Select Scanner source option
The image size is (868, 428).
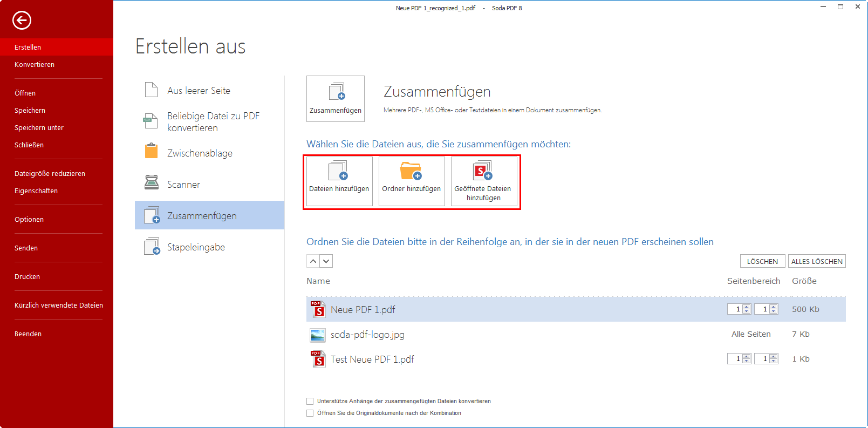point(183,185)
